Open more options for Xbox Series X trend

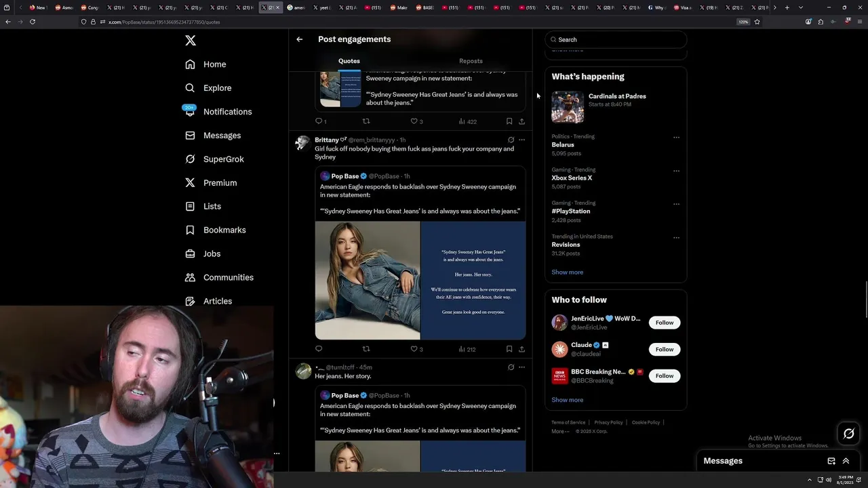[676, 171]
